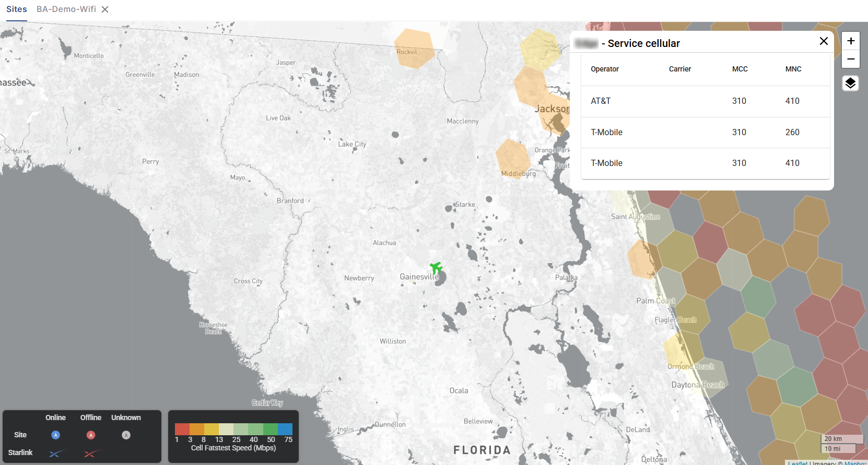The height and width of the screenshot is (465, 868).
Task: Click the red 1 Mbps speed swatch
Action: (182, 429)
